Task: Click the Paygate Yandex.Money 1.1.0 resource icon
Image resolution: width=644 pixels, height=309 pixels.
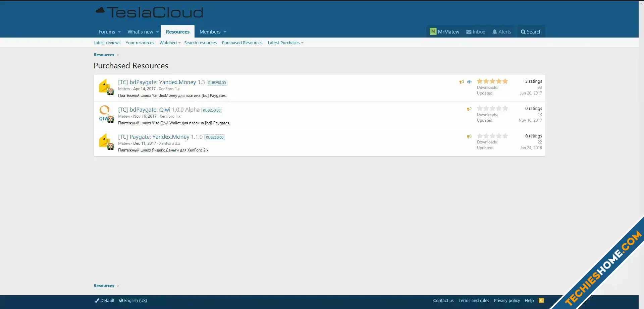Action: [x=105, y=141]
